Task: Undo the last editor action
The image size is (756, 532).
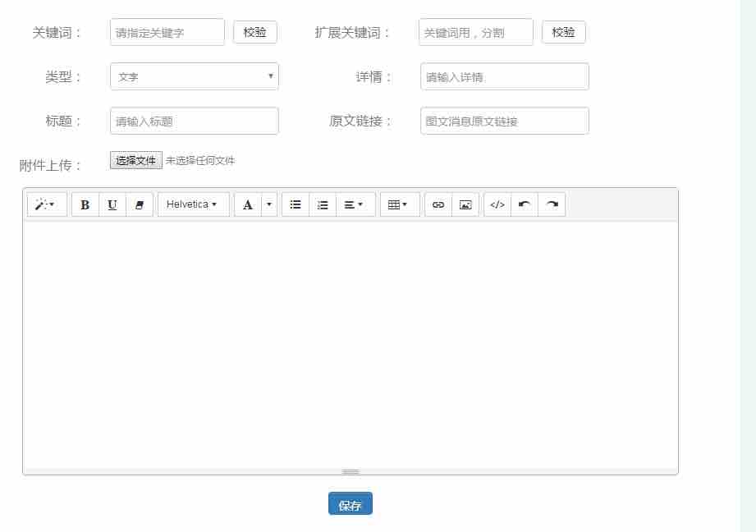Action: pos(525,204)
